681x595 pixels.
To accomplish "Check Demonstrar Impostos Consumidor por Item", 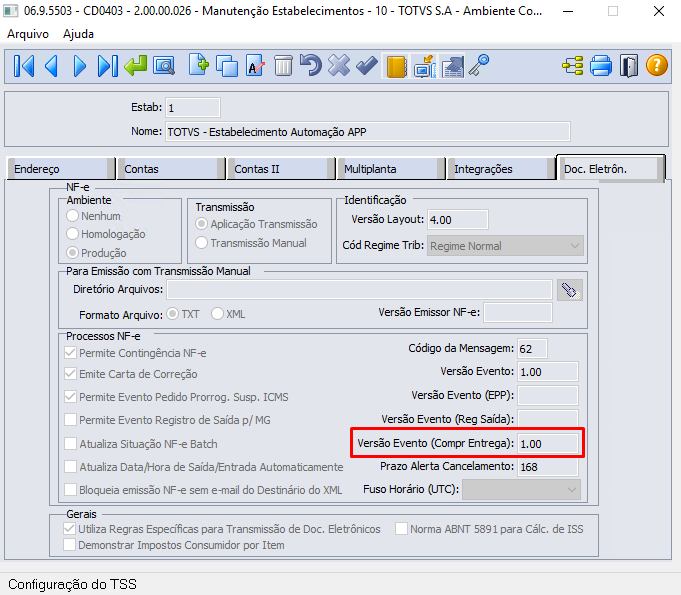I will [70, 545].
